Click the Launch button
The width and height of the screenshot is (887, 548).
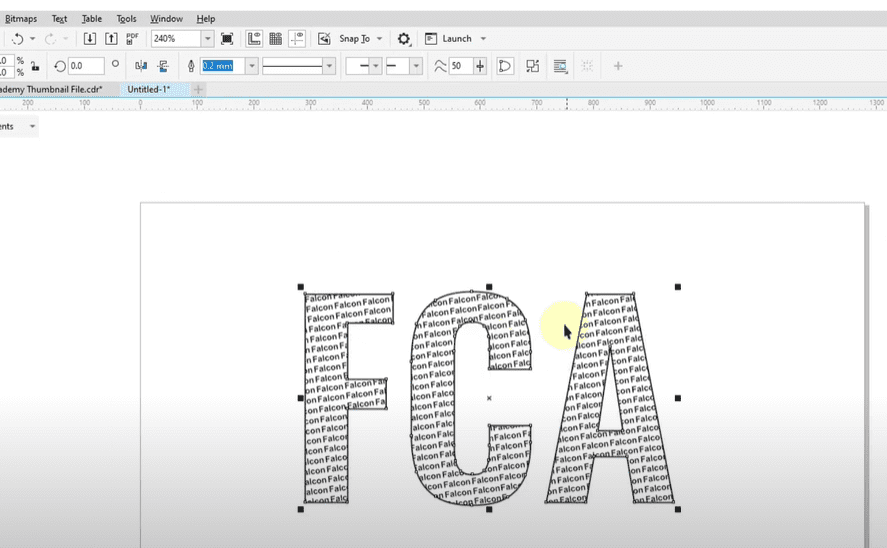click(x=456, y=39)
